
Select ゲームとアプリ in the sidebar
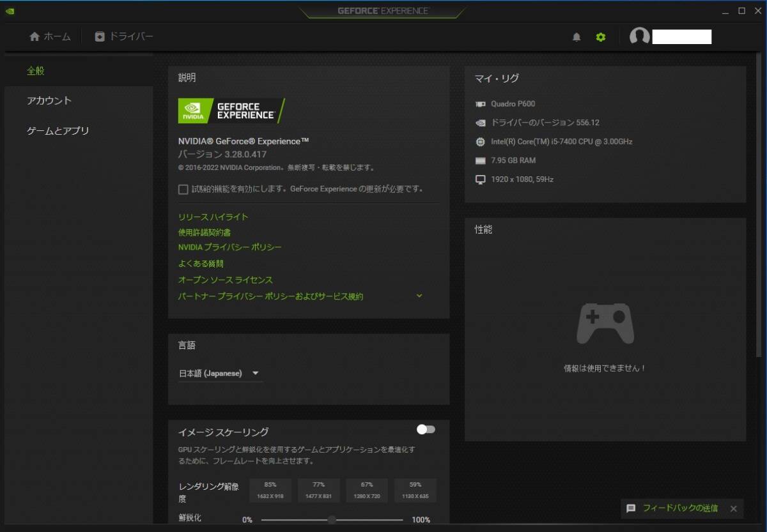point(79,131)
